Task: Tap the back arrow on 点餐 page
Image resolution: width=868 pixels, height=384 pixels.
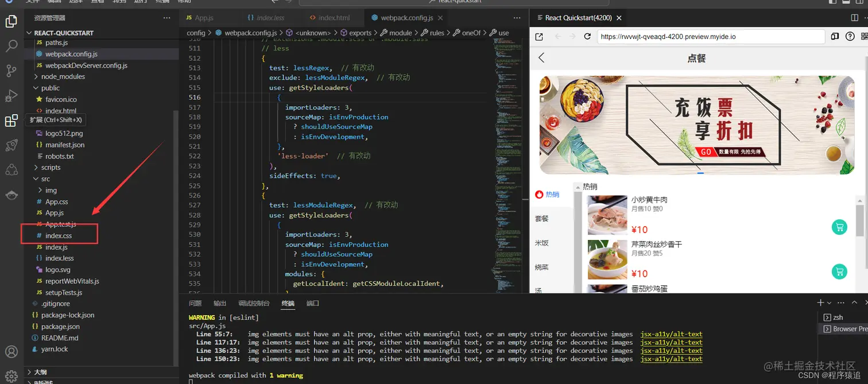Action: click(x=541, y=57)
